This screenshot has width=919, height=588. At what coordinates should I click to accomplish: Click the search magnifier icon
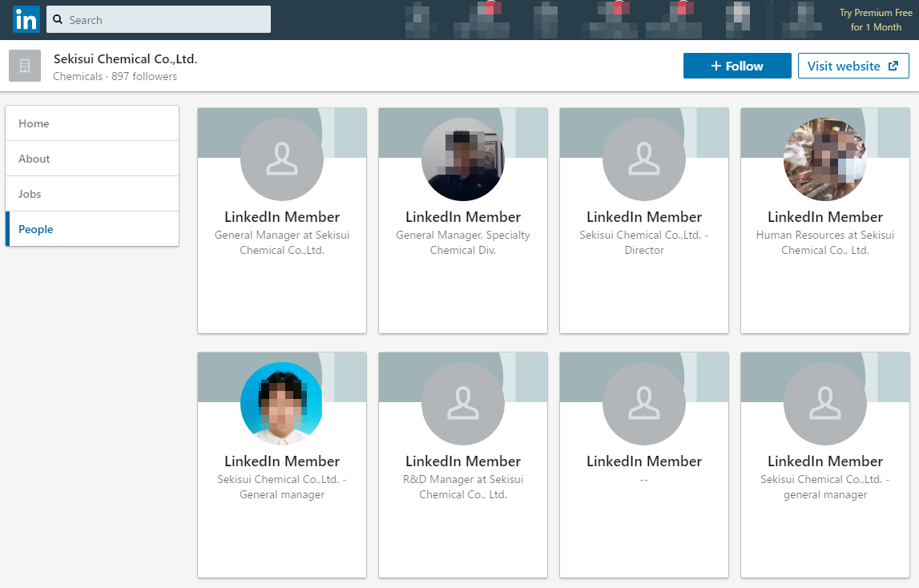point(58,19)
